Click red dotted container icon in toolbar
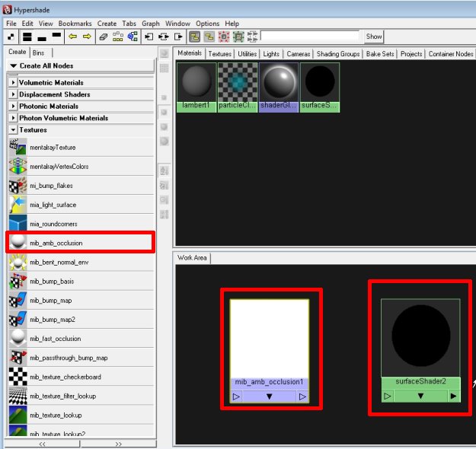This screenshot has width=476, height=449. (x=224, y=37)
